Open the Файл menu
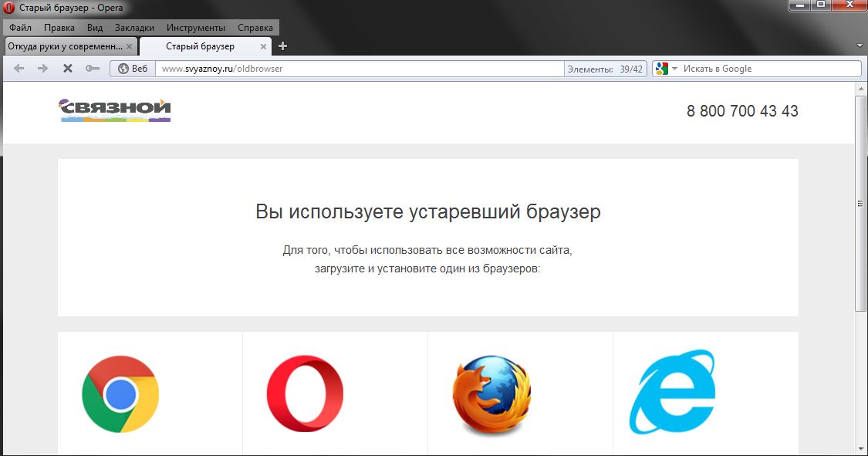The width and height of the screenshot is (868, 456). click(20, 28)
